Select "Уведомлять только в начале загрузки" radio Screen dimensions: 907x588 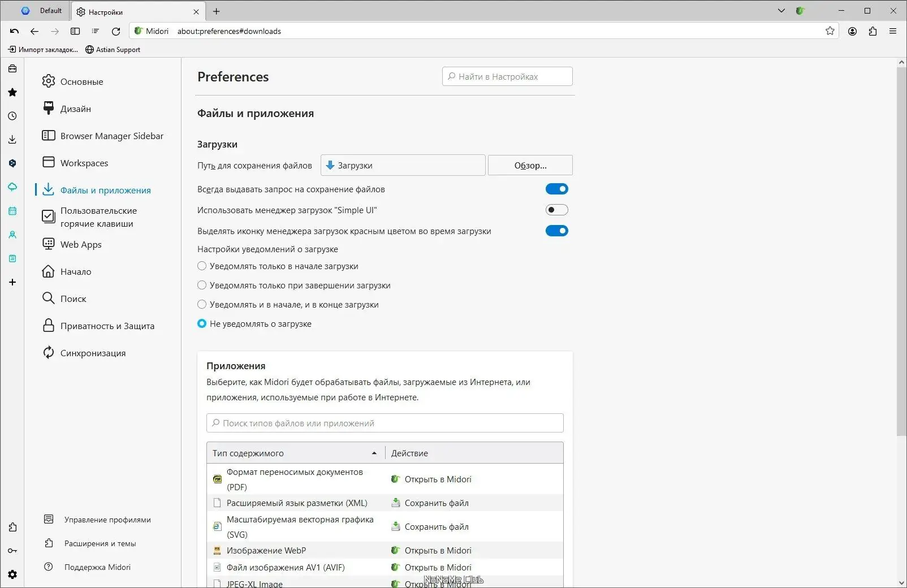tap(202, 266)
